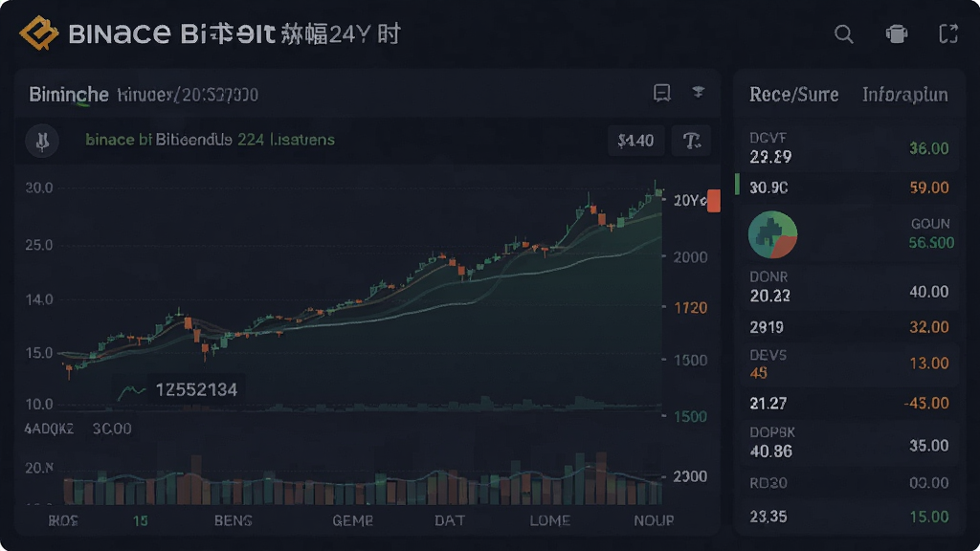Select the DOPBK 40.86 row

849,442
